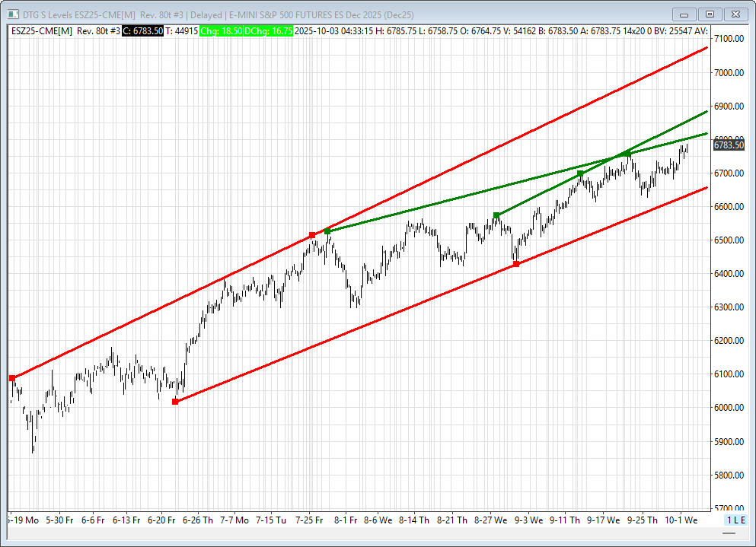The image size is (756, 547).
Task: Click the green DChg: 16.75 field
Action: (268, 30)
